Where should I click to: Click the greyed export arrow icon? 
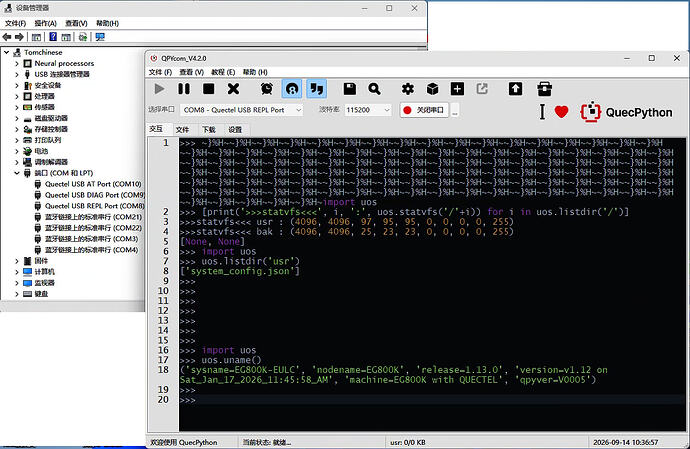[x=482, y=89]
